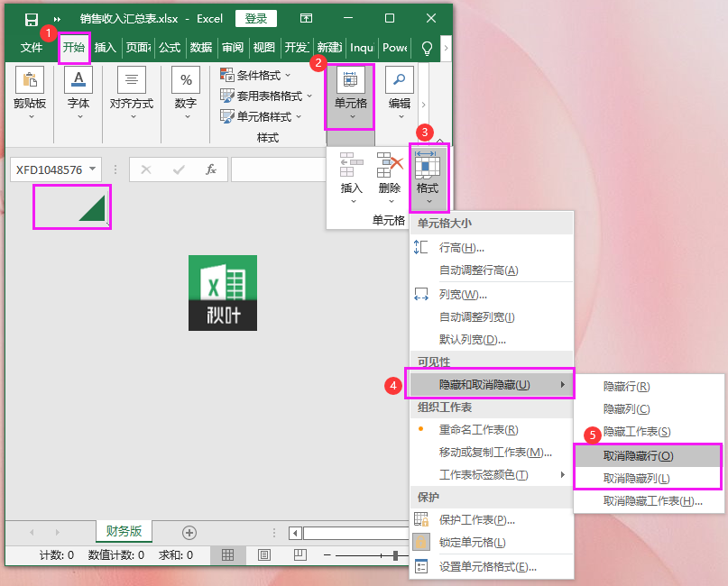Click the 财务版 sheet tab
728x586 pixels.
point(124,531)
